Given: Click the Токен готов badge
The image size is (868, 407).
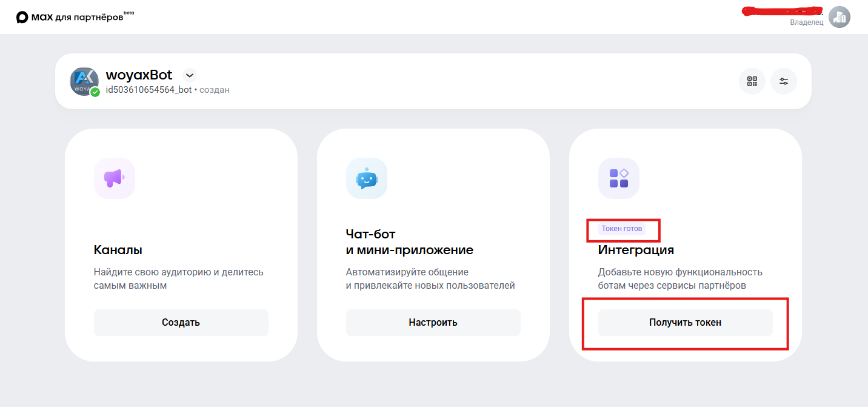Looking at the screenshot, I should pos(621,229).
